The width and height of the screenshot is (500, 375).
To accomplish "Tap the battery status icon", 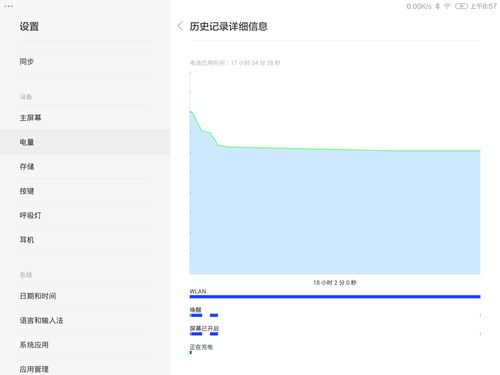I will pos(461,6).
